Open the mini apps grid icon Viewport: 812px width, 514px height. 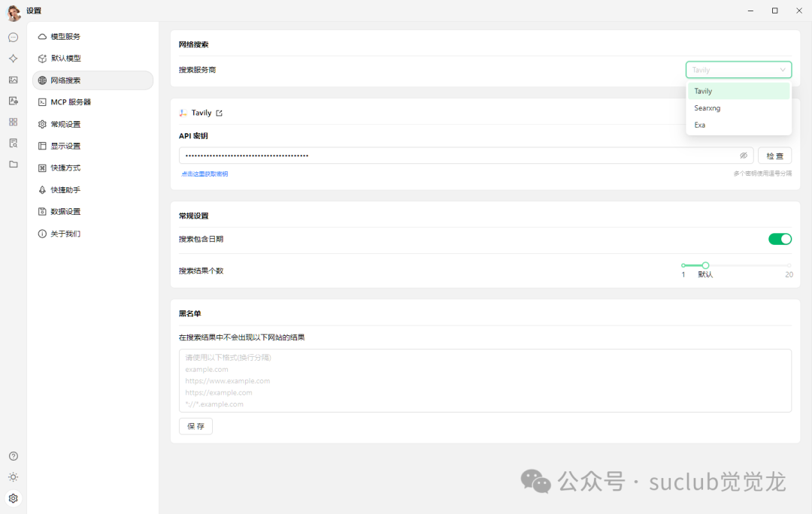[x=13, y=122]
